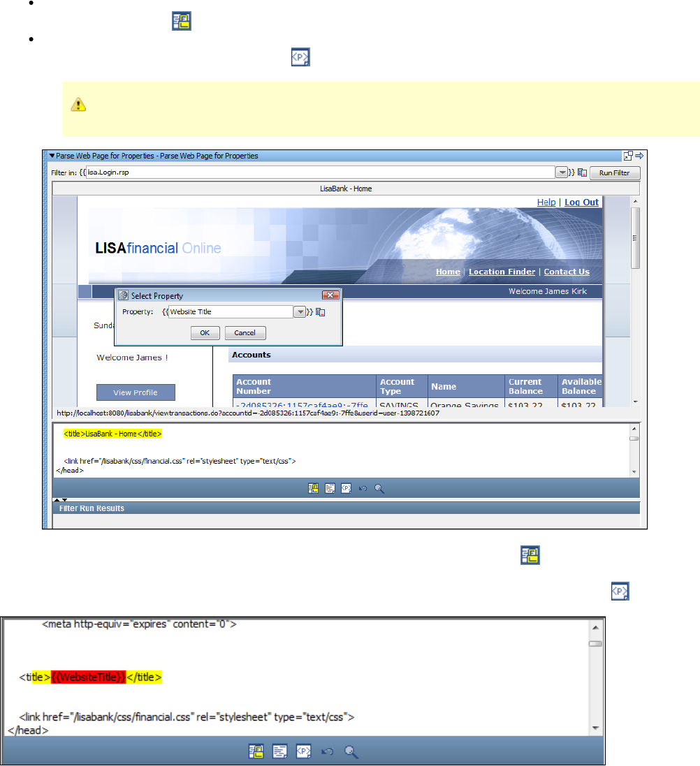Click the <P> property icon above Filter Run Results
The height and width of the screenshot is (766, 700).
[346, 489]
